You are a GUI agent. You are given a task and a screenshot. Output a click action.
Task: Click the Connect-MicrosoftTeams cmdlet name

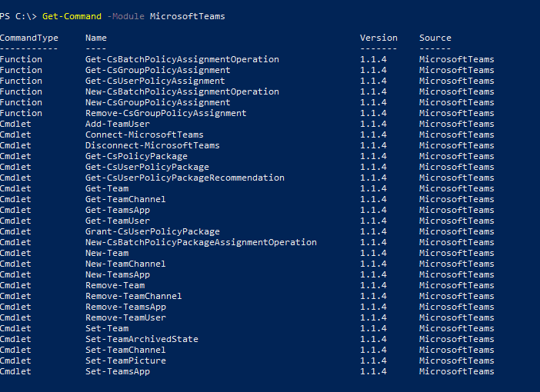pos(145,135)
